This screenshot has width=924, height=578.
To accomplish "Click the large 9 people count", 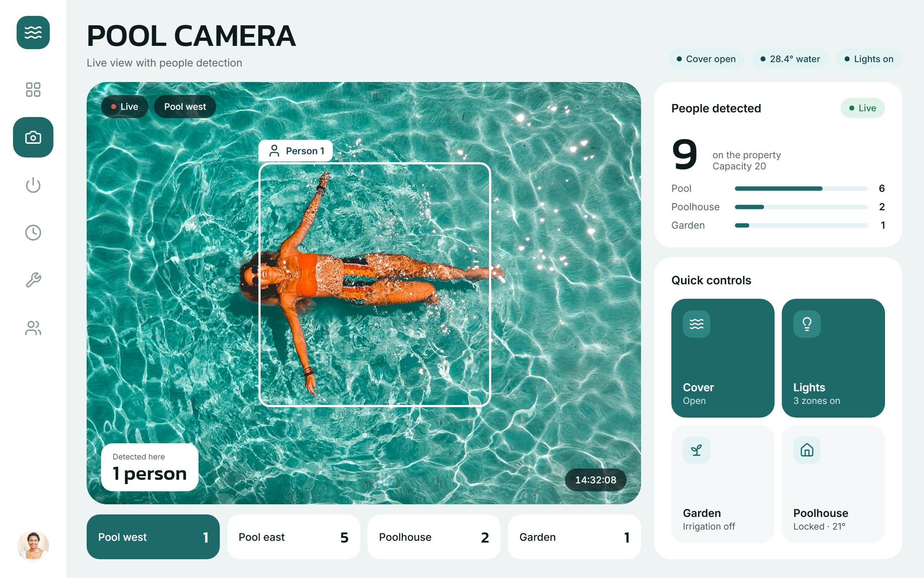I will click(685, 155).
